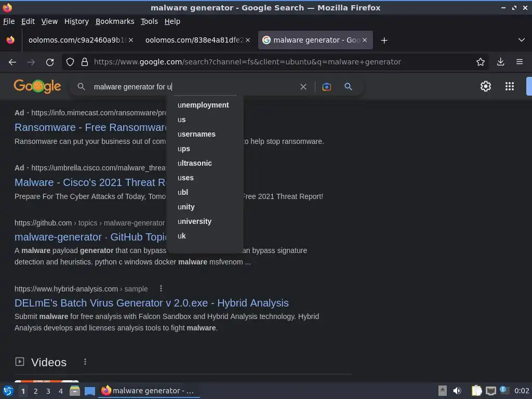Close the malware generator Google tab
This screenshot has height=399, width=532.
click(x=365, y=40)
